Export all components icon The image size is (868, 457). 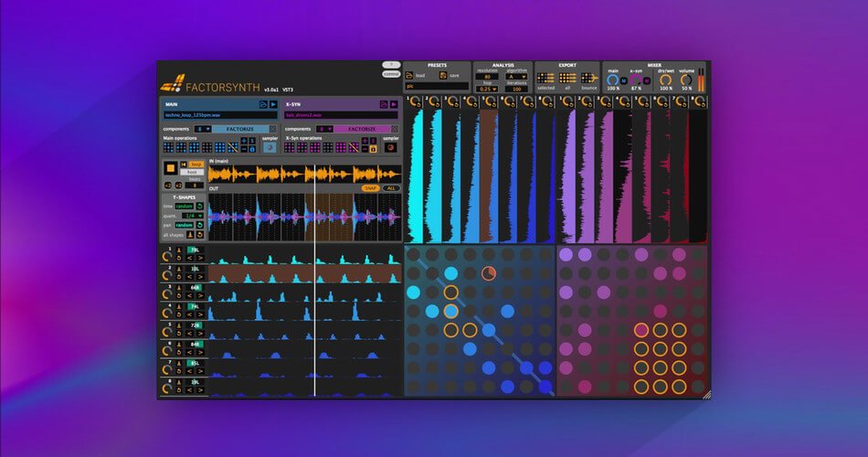[567, 78]
